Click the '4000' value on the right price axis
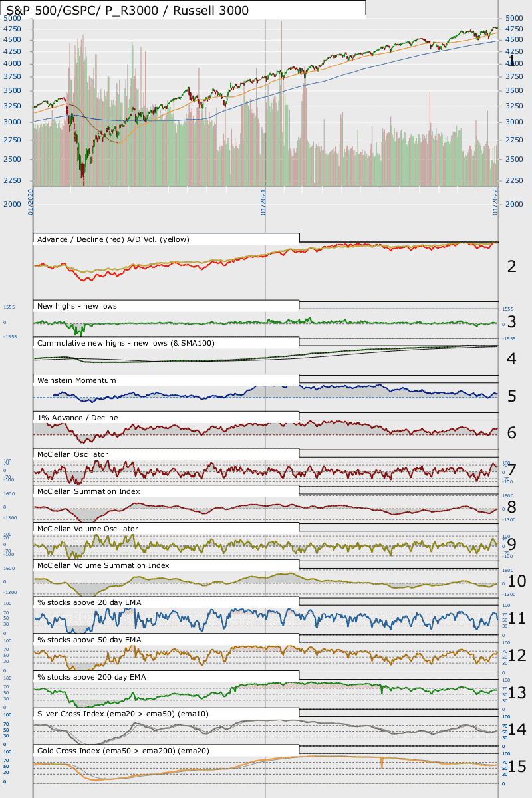 pos(514,63)
